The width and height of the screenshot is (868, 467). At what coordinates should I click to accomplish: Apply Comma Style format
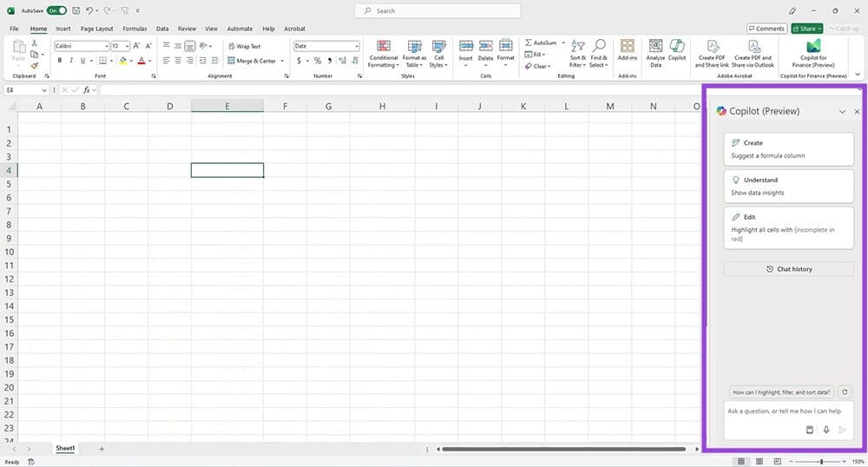(330, 60)
